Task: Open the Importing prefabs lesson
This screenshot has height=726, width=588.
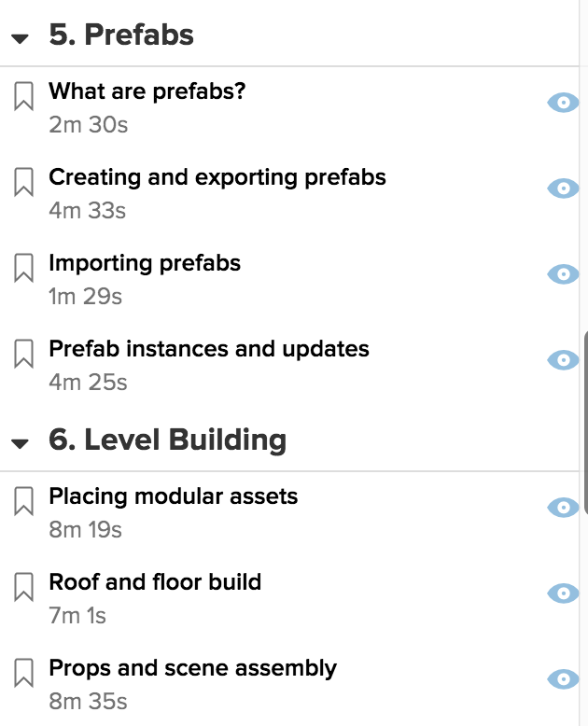Action: [145, 263]
